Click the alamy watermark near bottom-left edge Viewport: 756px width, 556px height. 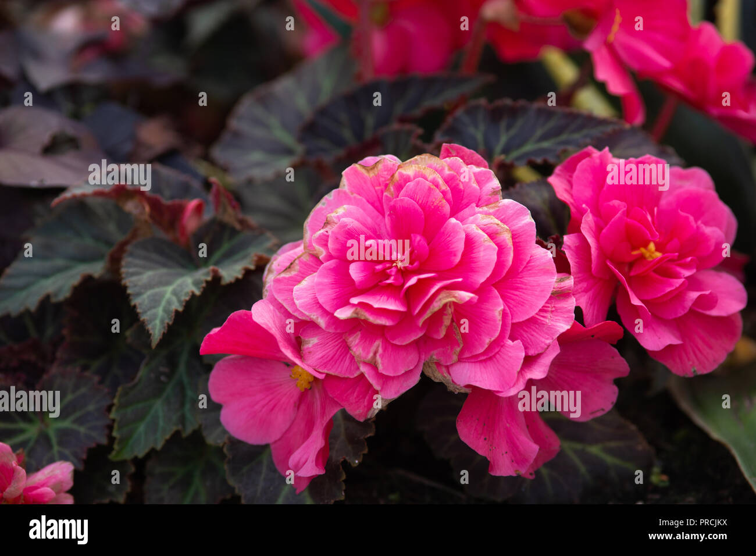(x=30, y=402)
